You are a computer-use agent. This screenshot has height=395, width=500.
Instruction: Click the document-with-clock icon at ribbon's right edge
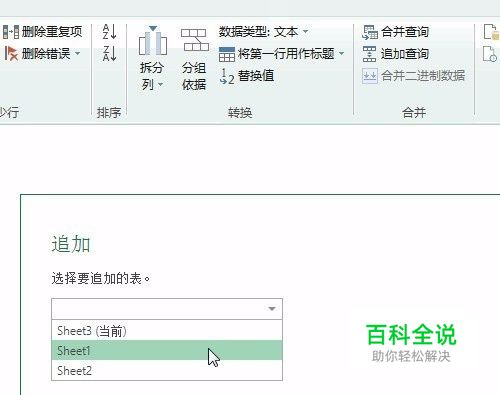point(490,54)
